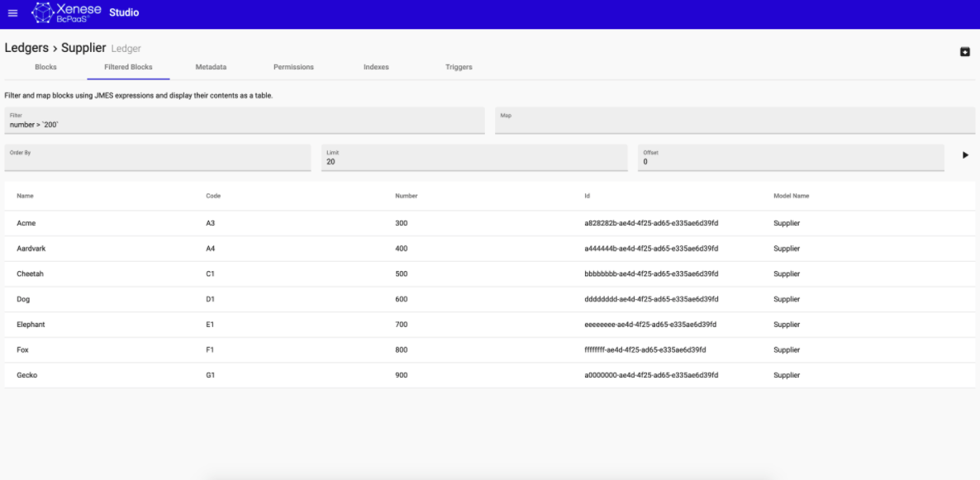Click the archive/download icon at top right
The image size is (980, 480).
click(x=965, y=52)
